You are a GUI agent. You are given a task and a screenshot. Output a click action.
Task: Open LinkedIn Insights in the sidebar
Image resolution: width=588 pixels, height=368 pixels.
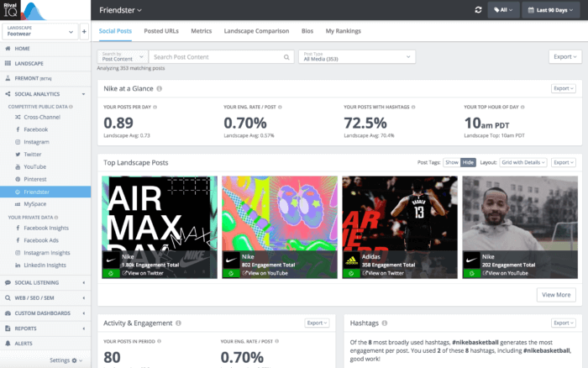coord(45,265)
